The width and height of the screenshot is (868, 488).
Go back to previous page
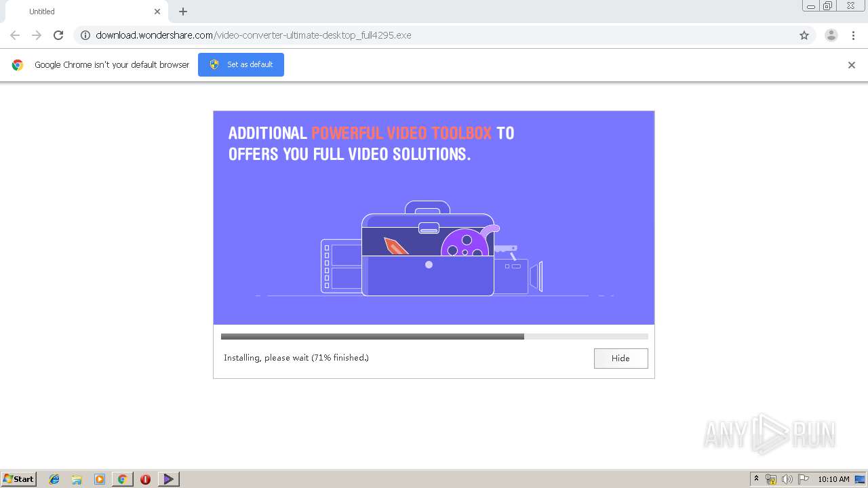pyautogui.click(x=15, y=35)
